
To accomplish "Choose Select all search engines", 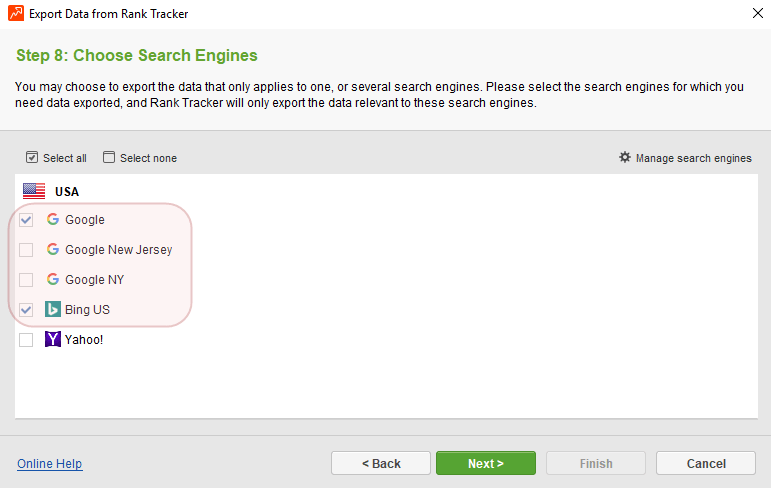I will coord(56,158).
